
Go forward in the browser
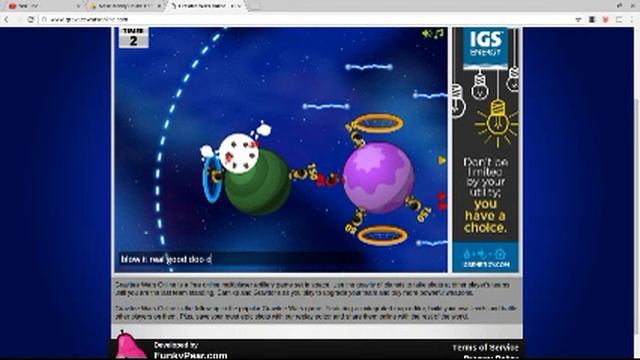click(18, 19)
